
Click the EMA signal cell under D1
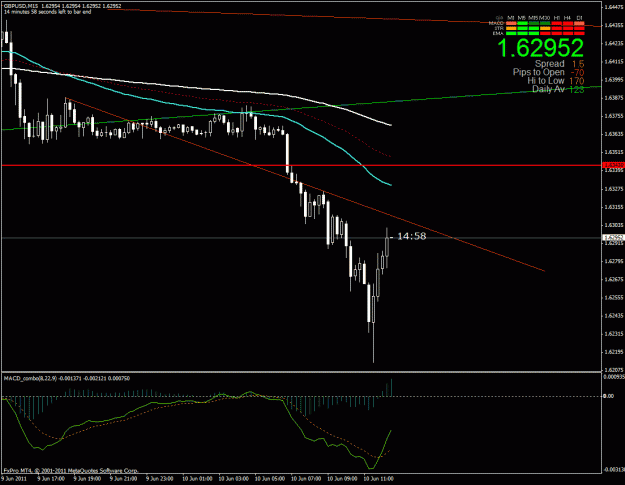pyautogui.click(x=579, y=33)
